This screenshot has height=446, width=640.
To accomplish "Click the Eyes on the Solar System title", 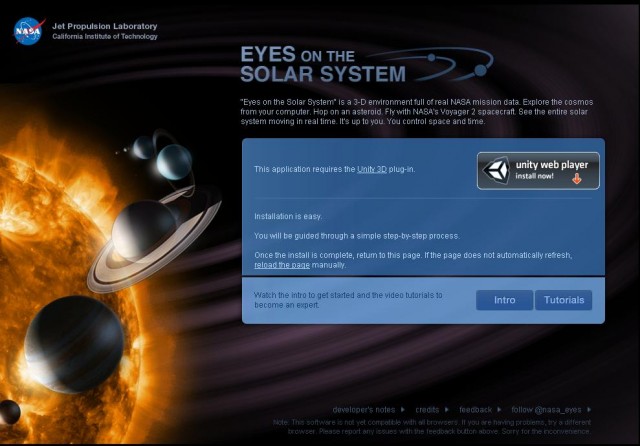I will [323, 64].
